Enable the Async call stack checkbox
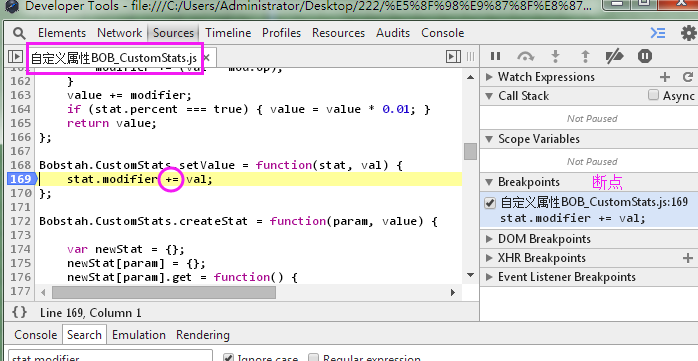698x361 pixels. pos(653,95)
